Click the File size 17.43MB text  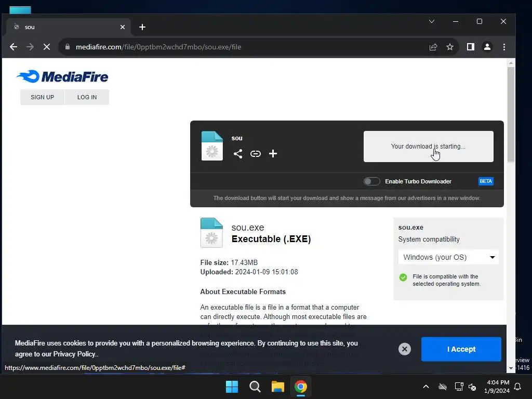click(x=229, y=262)
